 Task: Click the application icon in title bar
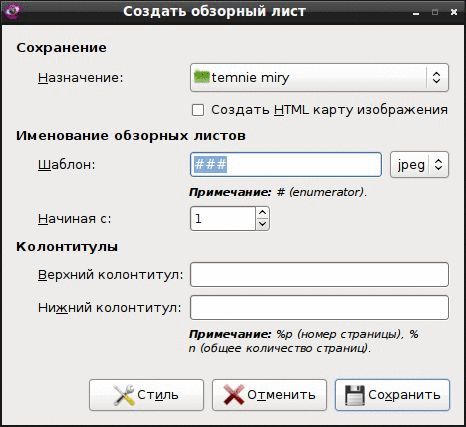point(11,11)
